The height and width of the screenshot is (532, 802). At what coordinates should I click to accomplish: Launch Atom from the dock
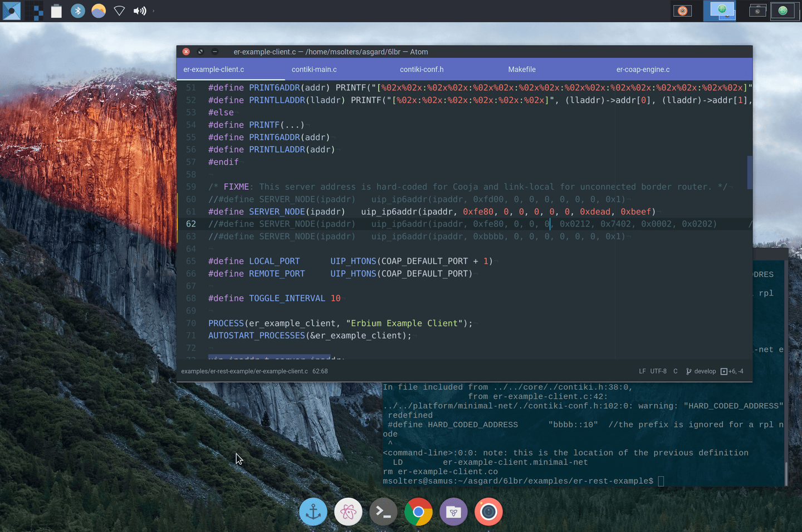tap(348, 512)
